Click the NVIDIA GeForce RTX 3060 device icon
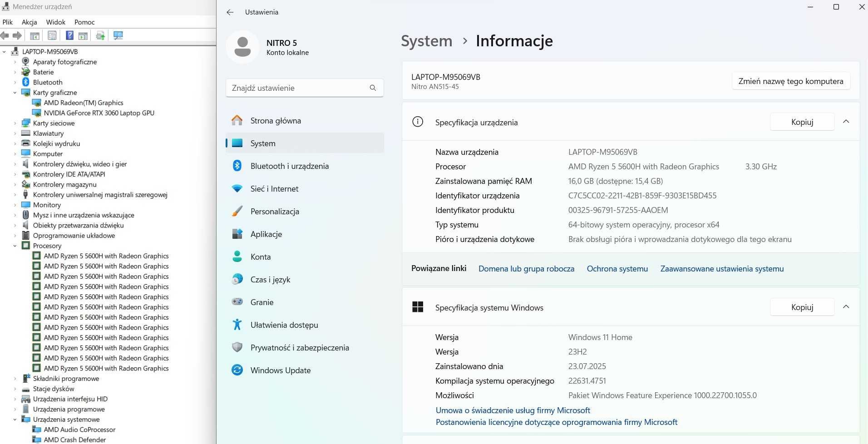 [x=37, y=113]
